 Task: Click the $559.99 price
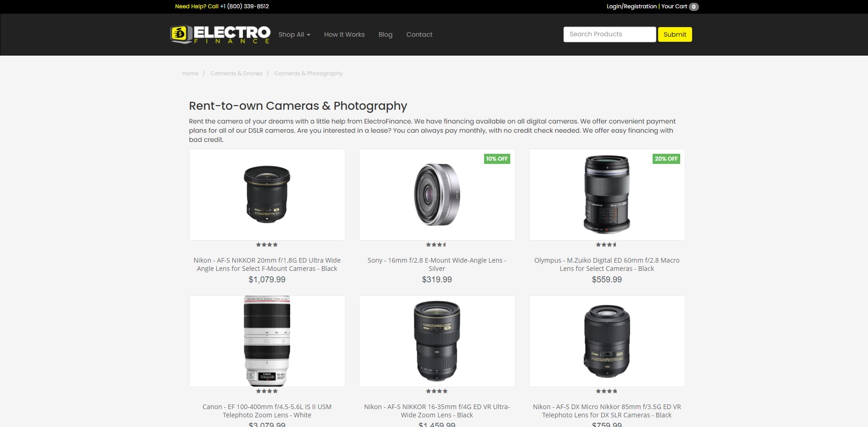coord(607,280)
